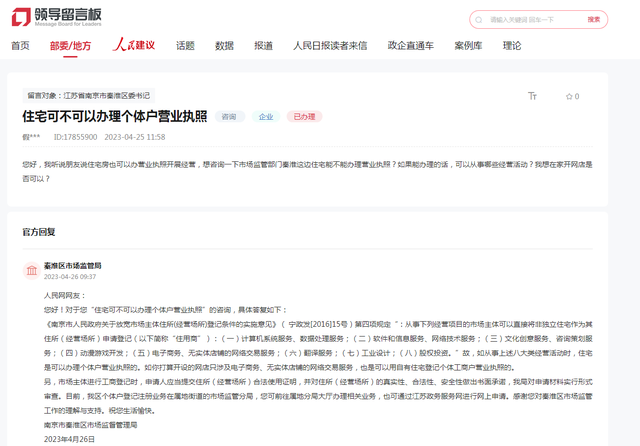
Task: Open the 话题 menu item
Action: coord(185,46)
